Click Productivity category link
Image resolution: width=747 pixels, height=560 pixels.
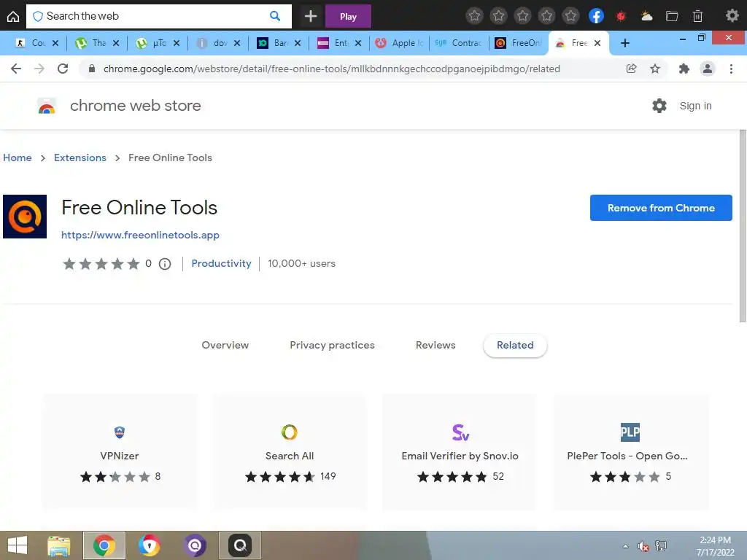click(221, 263)
